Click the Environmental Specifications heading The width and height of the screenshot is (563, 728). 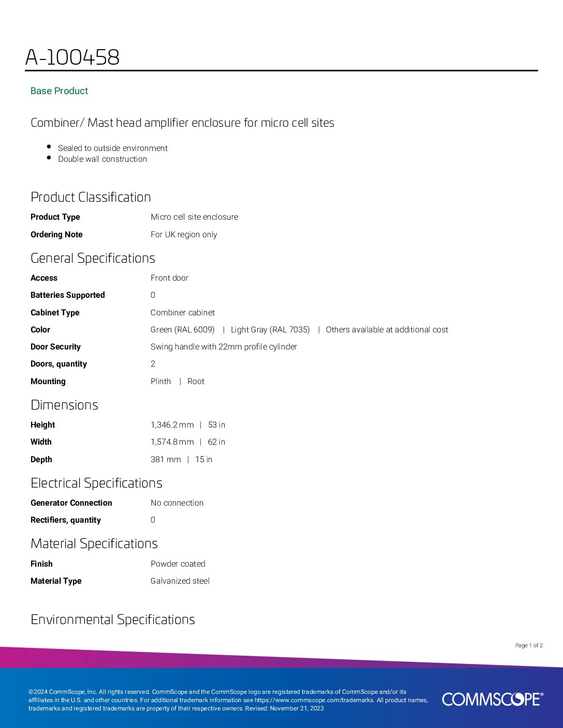coord(112,619)
